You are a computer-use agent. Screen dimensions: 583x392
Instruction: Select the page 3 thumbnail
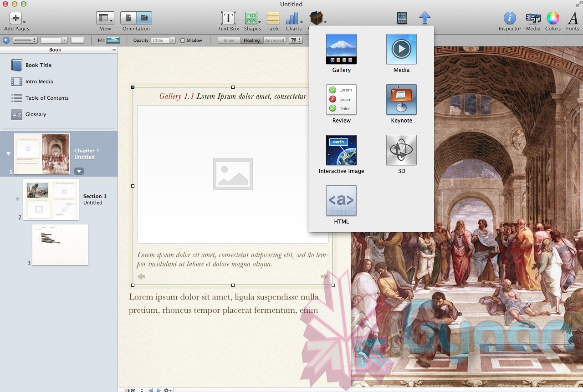[60, 245]
